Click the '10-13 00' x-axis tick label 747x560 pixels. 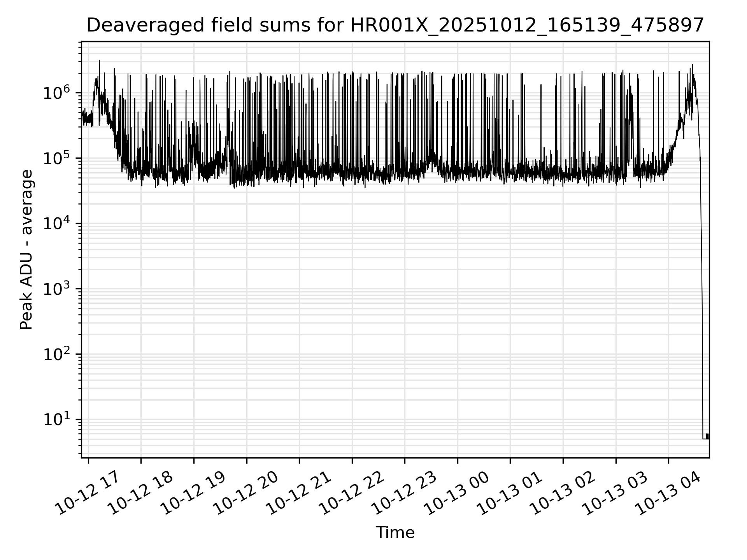click(456, 492)
